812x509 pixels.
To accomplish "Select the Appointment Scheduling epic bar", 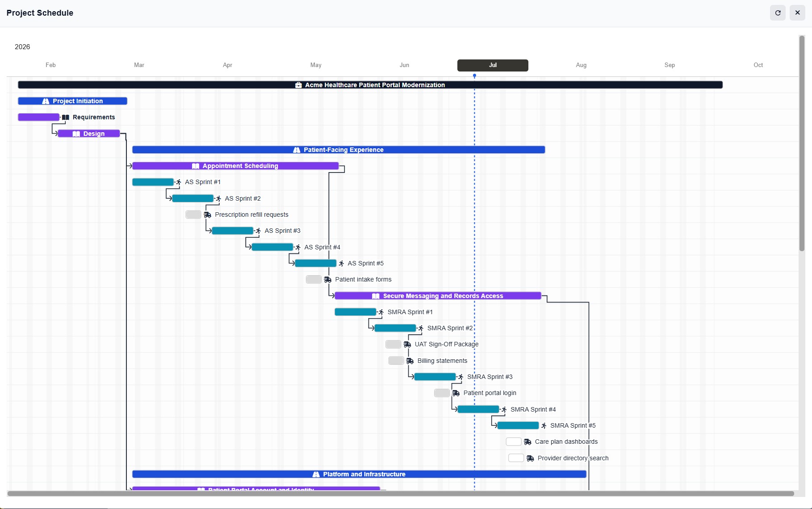I will (235, 166).
